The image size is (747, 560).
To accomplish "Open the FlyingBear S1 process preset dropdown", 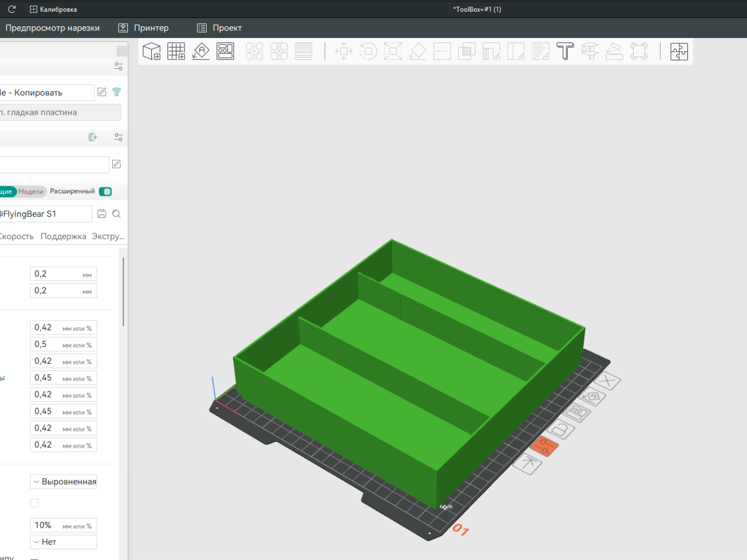I will tap(46, 214).
